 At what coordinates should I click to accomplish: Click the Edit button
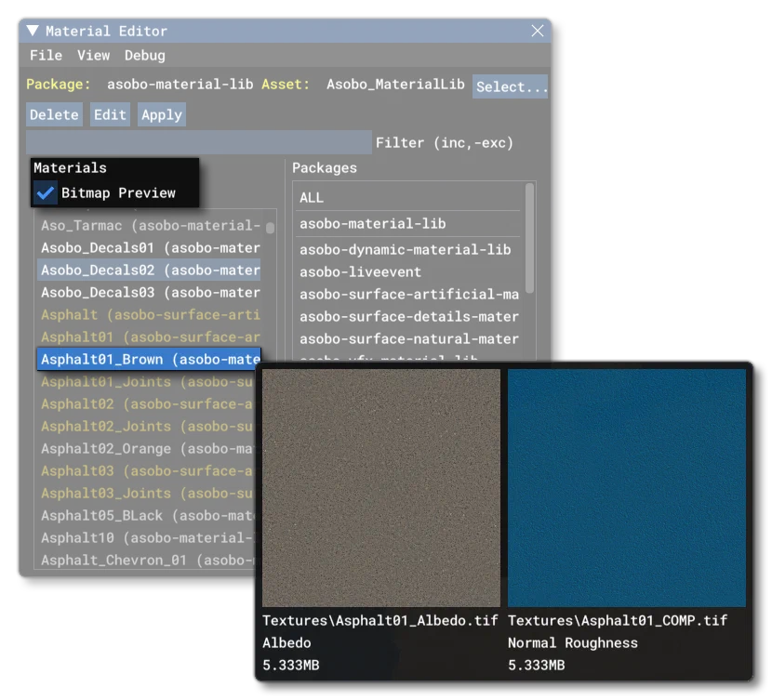(110, 114)
